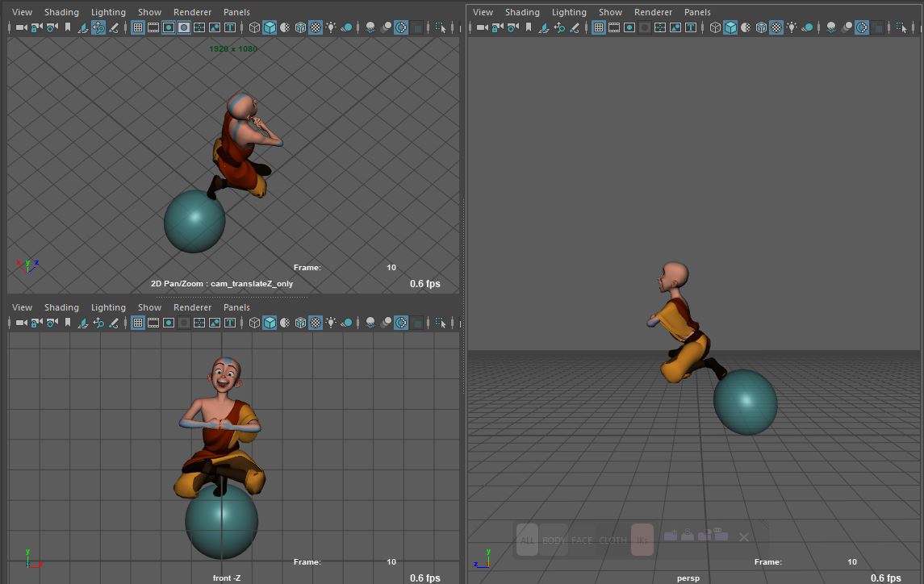Screen dimensions: 924x584
Task: Open Show menu of front -Z panel
Action: tap(149, 307)
